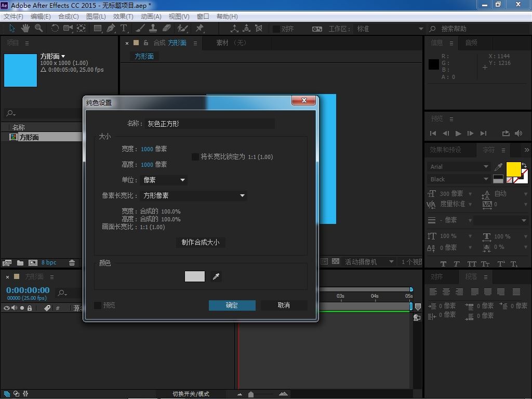Open the 单位 units dropdown
This screenshot has height=399, width=532.
164,180
